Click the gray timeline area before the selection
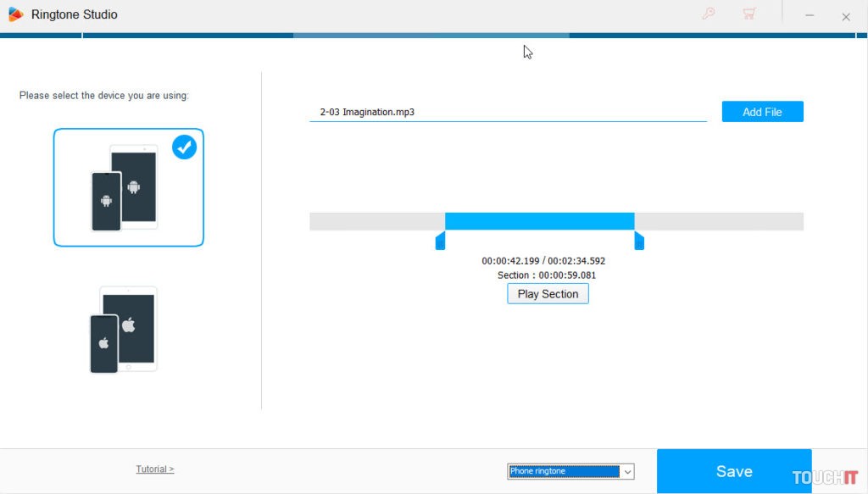This screenshot has height=494, width=868. (x=376, y=221)
